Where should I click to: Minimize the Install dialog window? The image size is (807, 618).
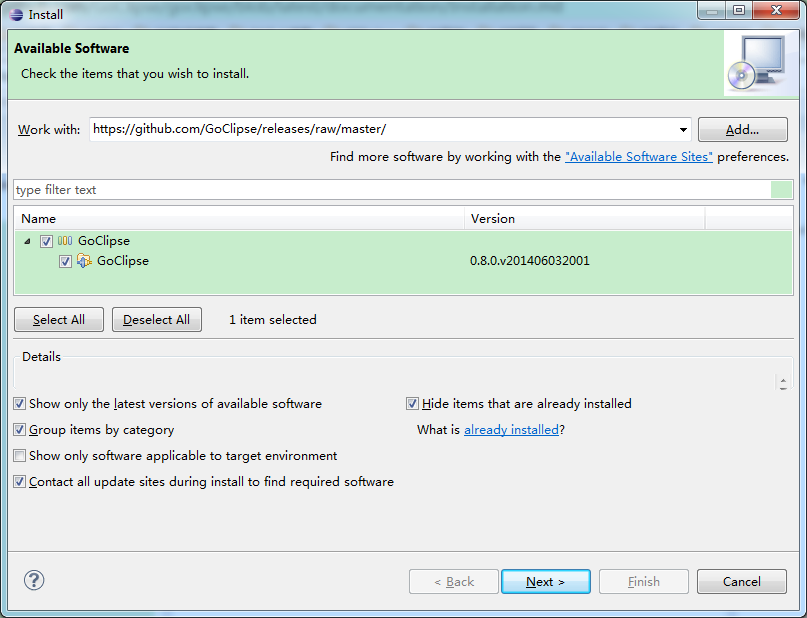[x=712, y=11]
